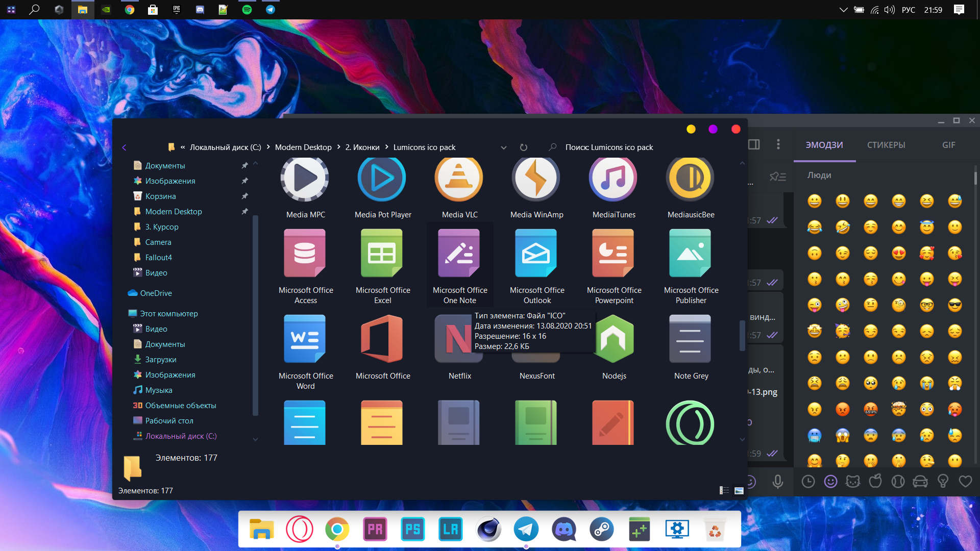Jump to animals emoji category
980x551 pixels.
point(853,481)
